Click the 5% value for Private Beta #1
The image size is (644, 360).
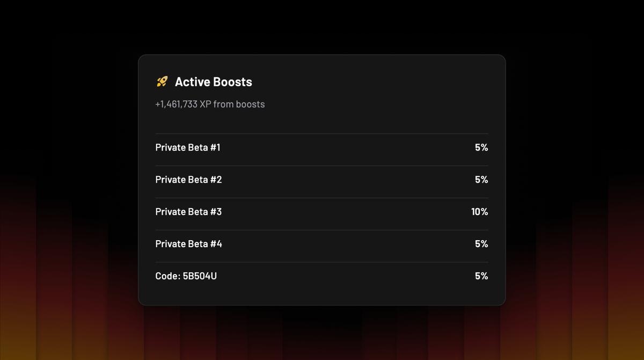pos(481,147)
